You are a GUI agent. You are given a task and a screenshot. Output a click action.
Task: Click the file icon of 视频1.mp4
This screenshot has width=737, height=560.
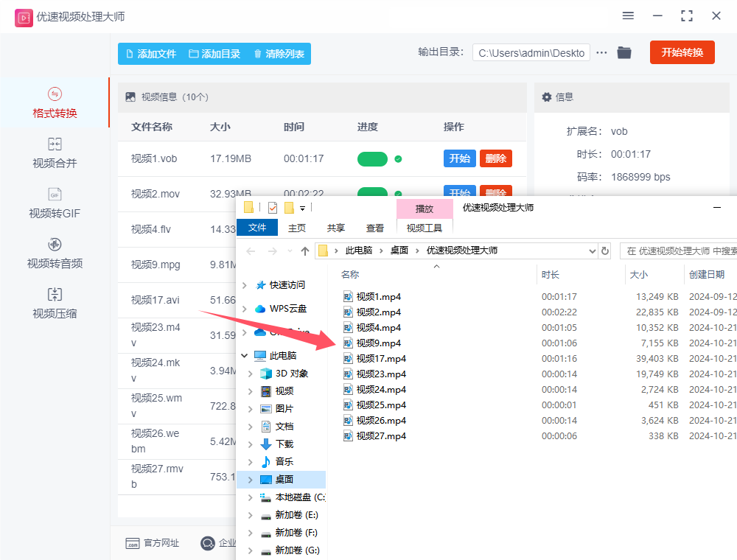point(348,296)
